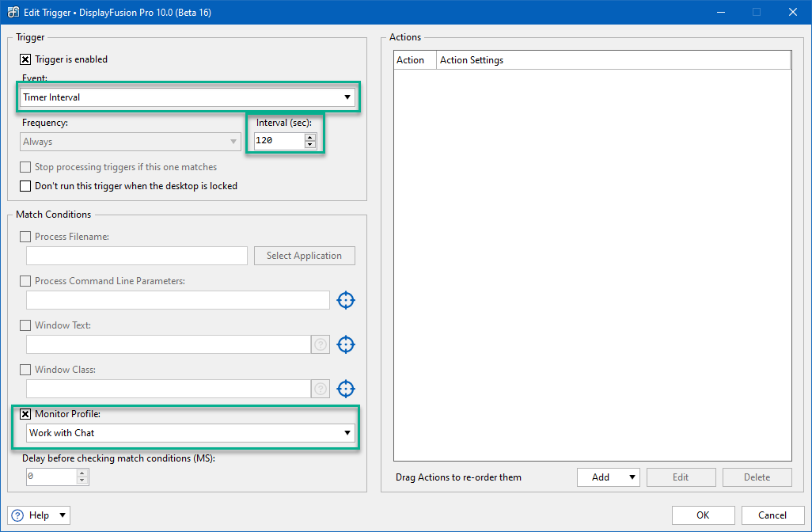Uncheck the Monitor Profile condition
Image resolution: width=812 pixels, height=532 pixels.
click(x=25, y=414)
